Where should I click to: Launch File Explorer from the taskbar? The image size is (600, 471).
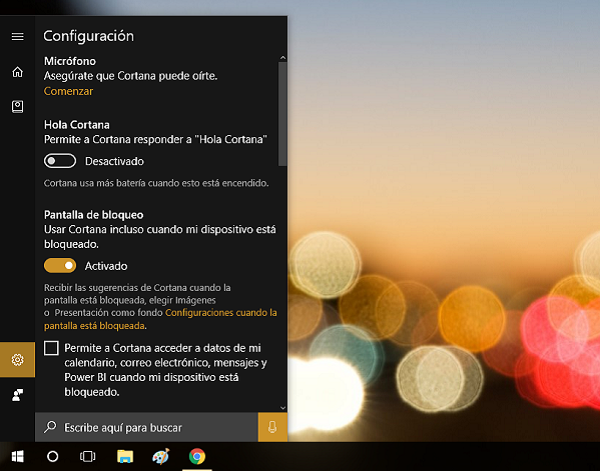click(x=125, y=456)
